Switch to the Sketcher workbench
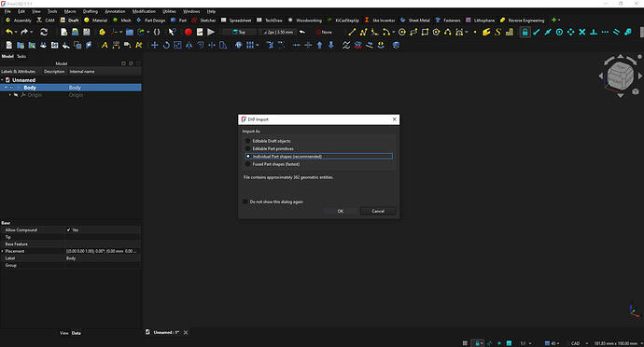Screen dimensions: 644x347 click(204, 21)
